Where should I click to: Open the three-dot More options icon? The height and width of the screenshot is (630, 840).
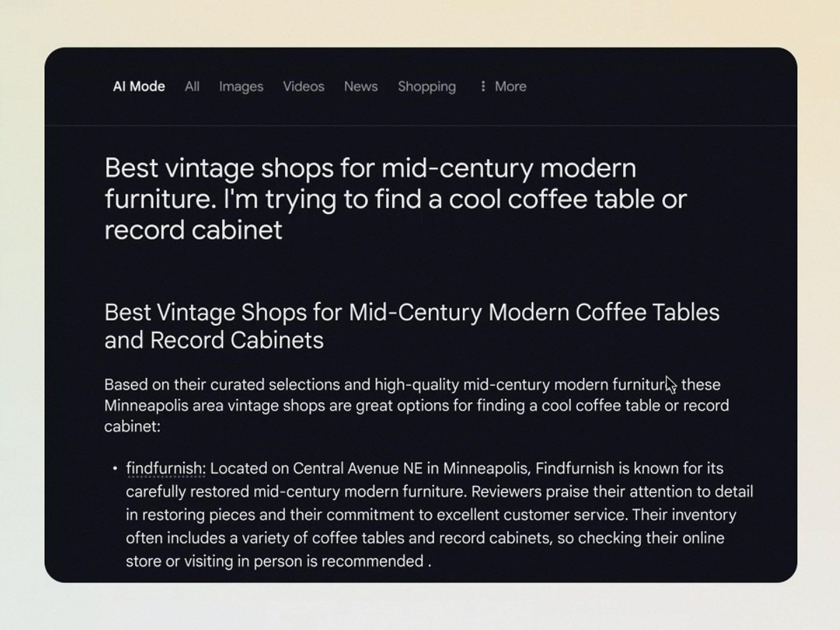(x=483, y=86)
